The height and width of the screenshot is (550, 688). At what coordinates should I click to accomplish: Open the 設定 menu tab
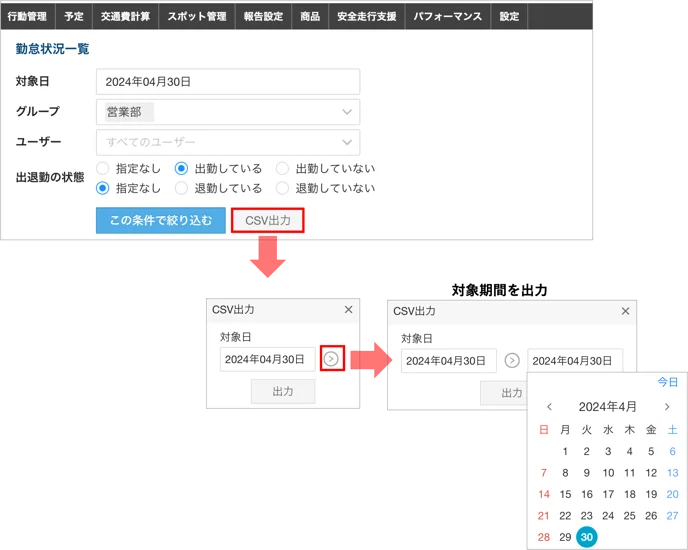509,17
